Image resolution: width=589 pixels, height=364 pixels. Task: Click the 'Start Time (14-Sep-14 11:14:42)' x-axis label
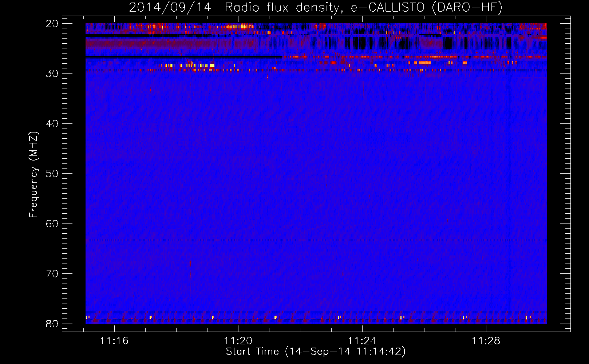(316, 352)
